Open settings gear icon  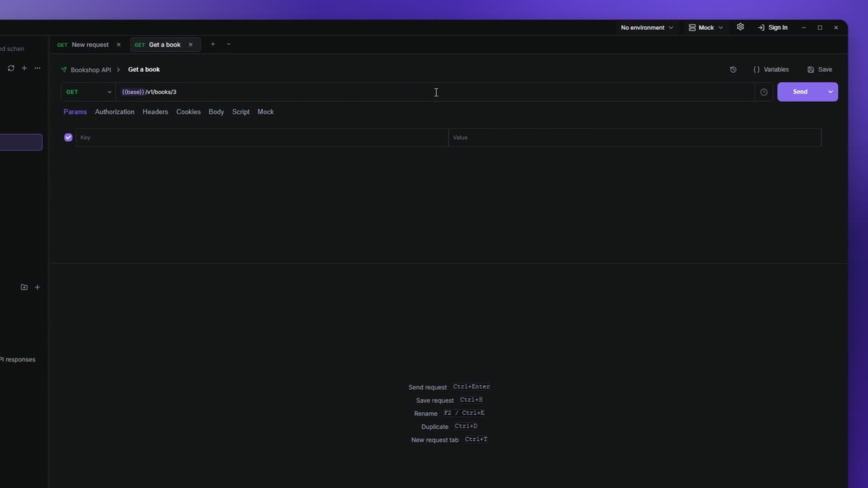pyautogui.click(x=741, y=27)
